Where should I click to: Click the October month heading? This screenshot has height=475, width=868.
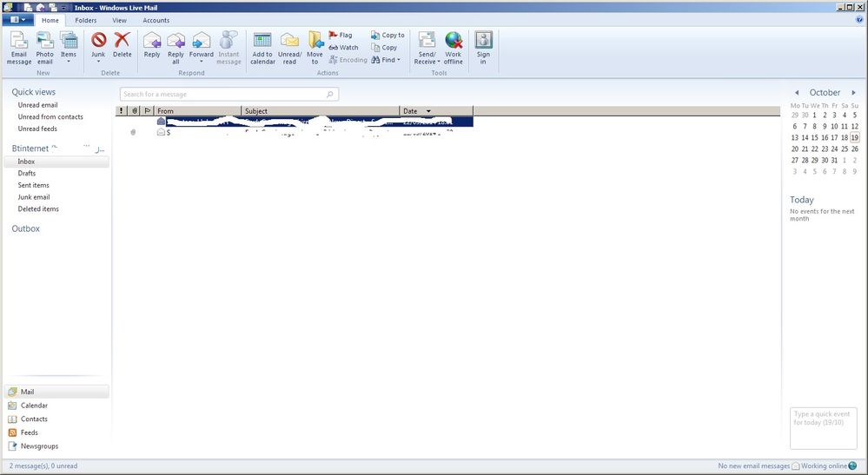coord(825,92)
